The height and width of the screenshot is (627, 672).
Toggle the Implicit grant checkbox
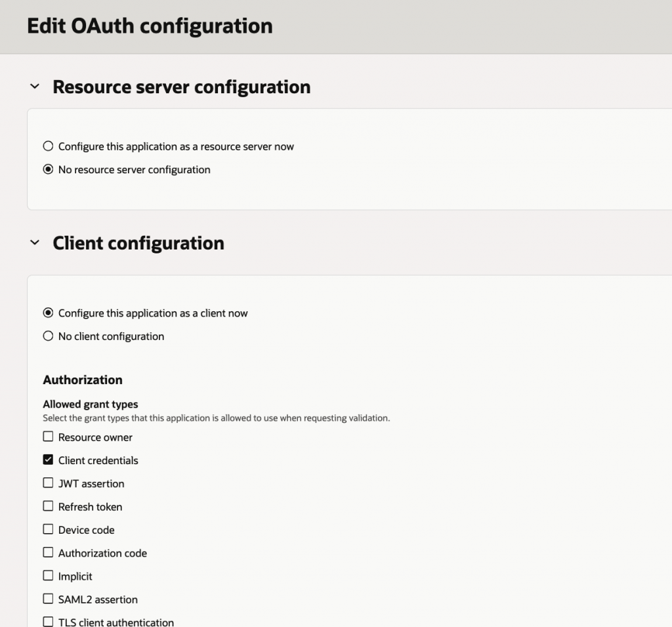click(48, 576)
